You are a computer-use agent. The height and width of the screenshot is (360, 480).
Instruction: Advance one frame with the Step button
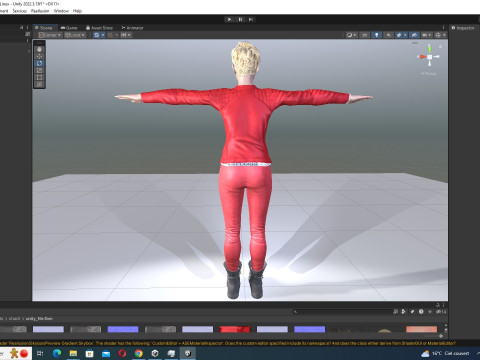[251, 19]
